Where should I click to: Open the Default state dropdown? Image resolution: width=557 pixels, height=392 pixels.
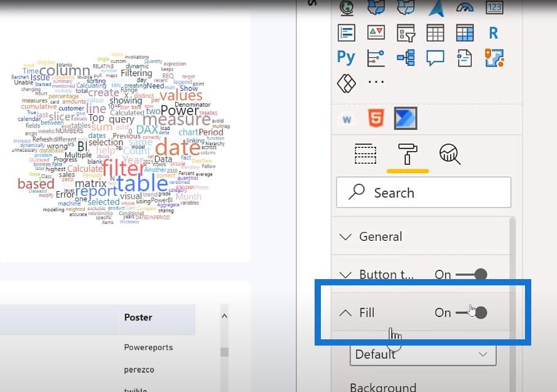423,354
